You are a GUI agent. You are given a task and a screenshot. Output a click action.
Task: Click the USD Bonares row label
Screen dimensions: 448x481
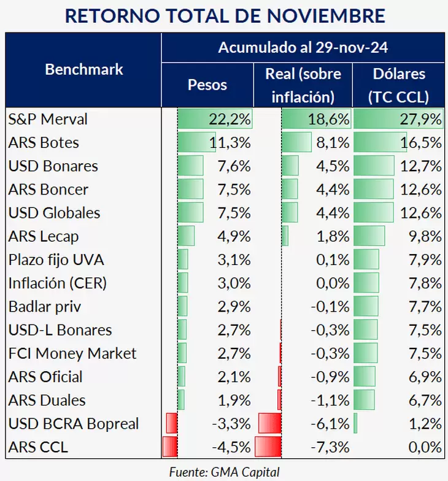coord(53,166)
